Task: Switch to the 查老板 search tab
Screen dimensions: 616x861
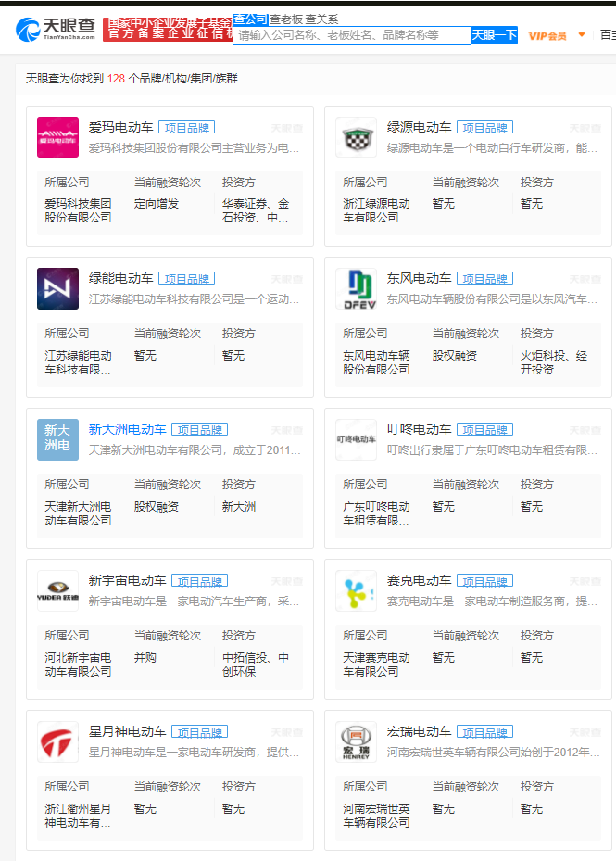Action: point(286,19)
